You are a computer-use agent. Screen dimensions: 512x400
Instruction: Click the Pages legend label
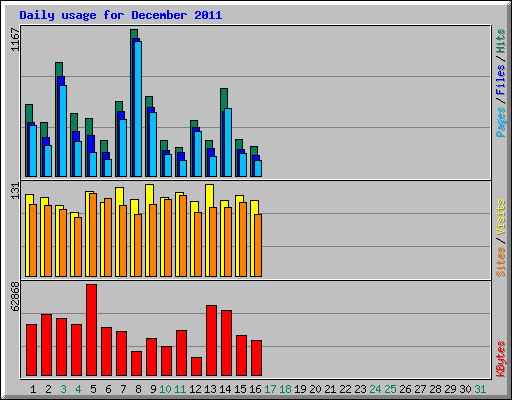(x=500, y=122)
